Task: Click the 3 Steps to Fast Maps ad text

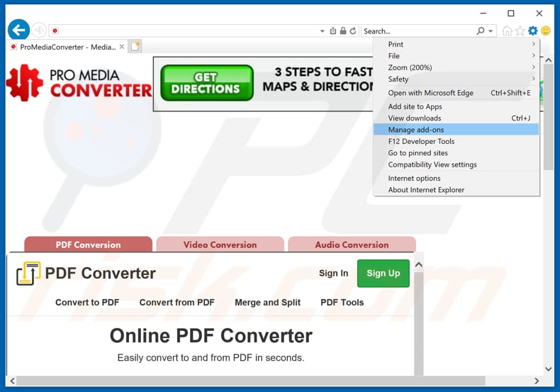Action: 318,79
